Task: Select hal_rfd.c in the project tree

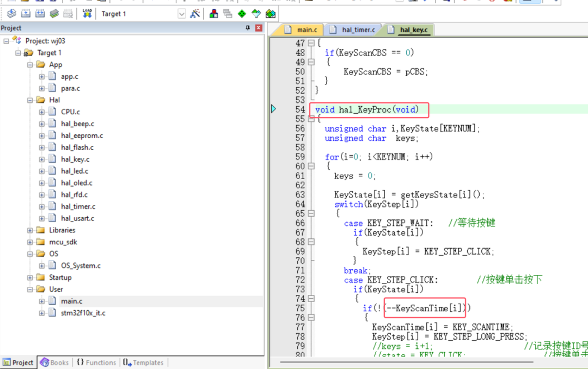Action: point(74,195)
